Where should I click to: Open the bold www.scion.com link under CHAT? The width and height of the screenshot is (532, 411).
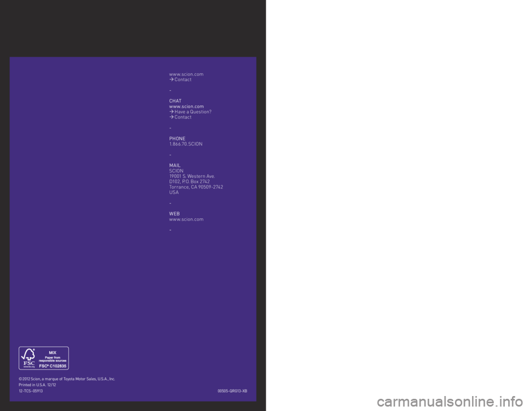point(186,106)
